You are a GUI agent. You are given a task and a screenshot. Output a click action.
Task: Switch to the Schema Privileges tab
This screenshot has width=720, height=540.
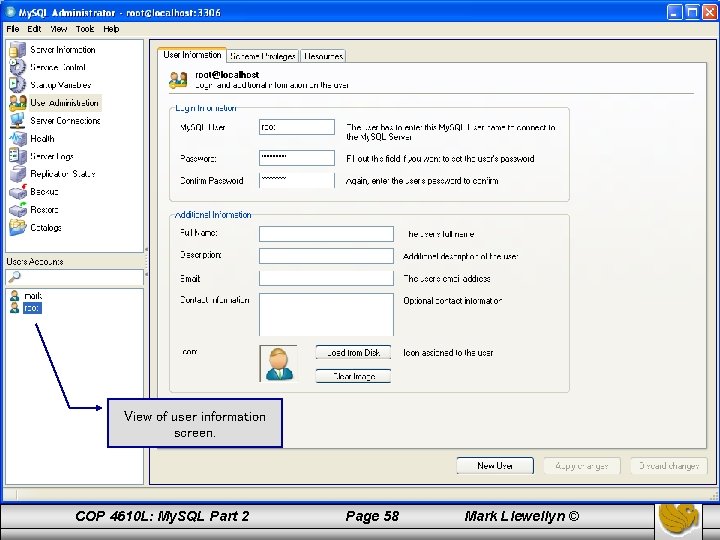click(x=263, y=56)
